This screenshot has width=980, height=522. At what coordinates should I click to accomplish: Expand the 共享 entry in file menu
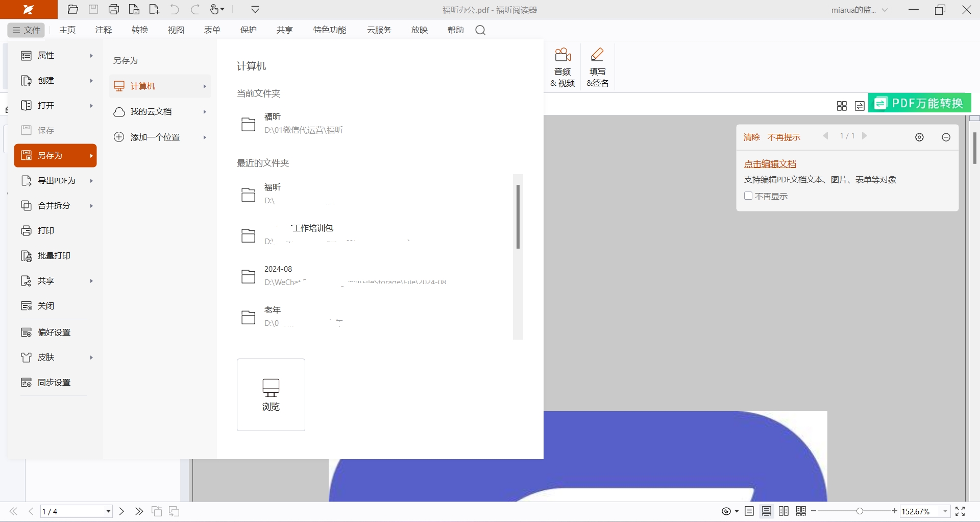click(56, 280)
